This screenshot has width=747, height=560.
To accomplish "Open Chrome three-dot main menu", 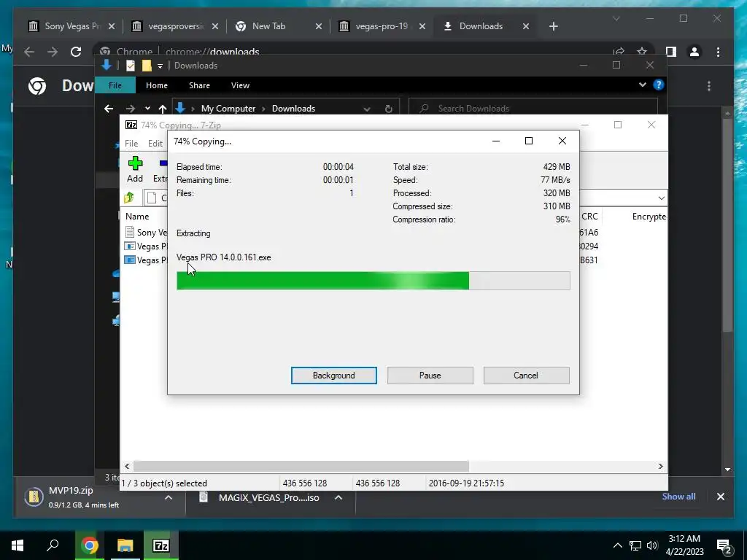I will [718, 52].
